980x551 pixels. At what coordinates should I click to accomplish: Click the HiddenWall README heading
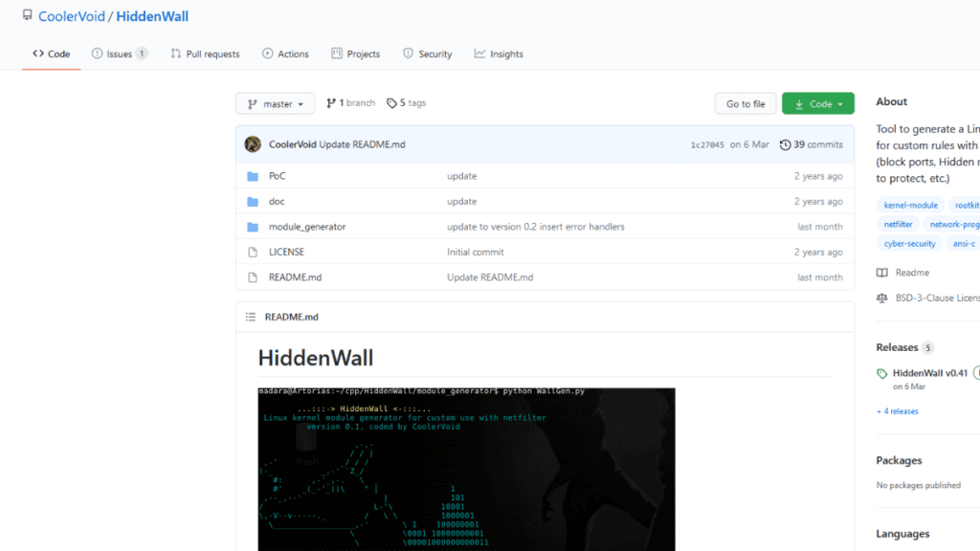316,358
